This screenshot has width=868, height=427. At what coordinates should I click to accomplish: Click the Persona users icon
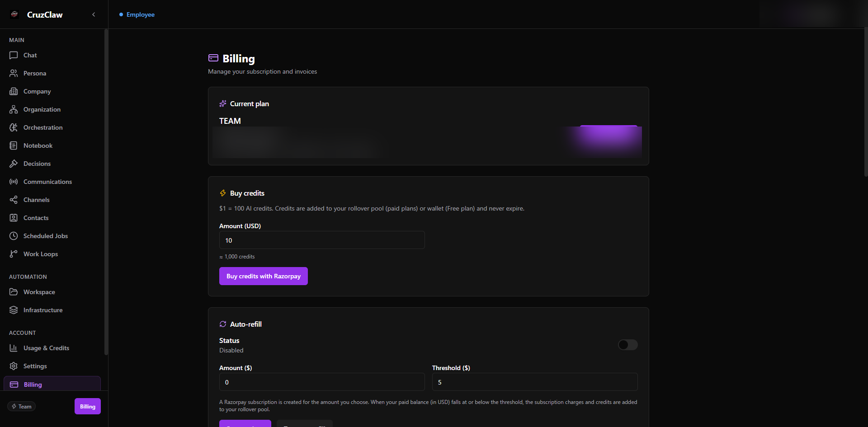pos(14,73)
